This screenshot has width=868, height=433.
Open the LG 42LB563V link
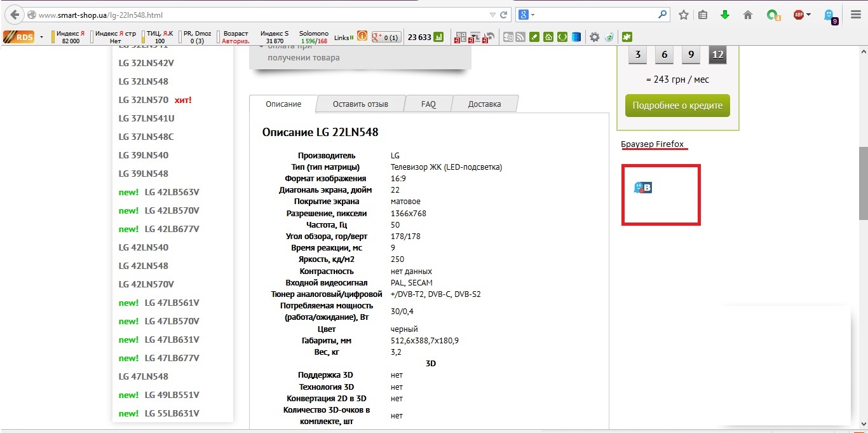(172, 192)
